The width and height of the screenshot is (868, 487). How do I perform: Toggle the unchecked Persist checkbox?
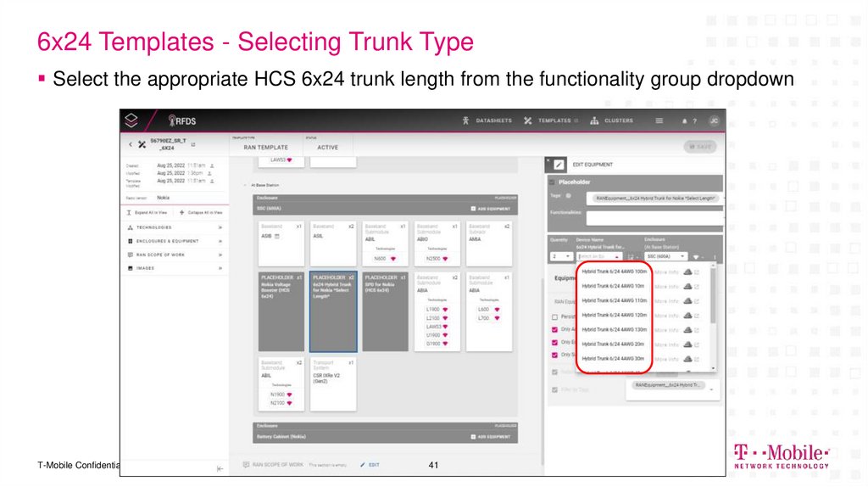[x=554, y=317]
